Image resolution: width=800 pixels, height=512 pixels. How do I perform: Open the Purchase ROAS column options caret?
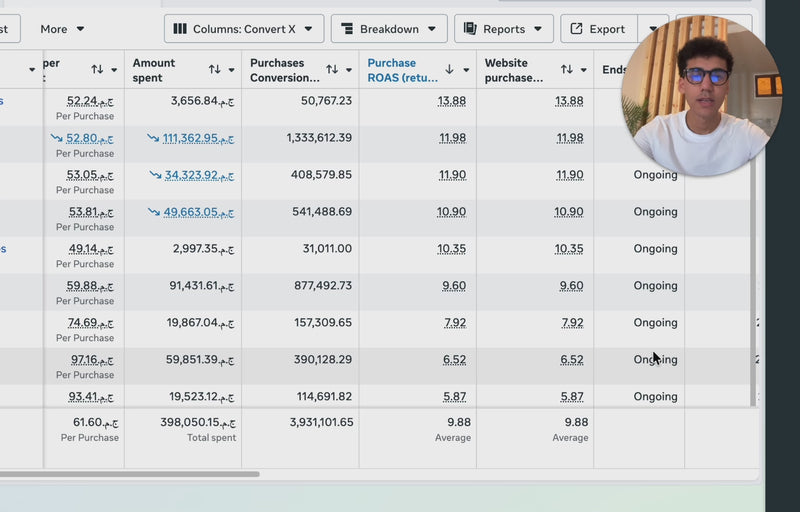(465, 70)
